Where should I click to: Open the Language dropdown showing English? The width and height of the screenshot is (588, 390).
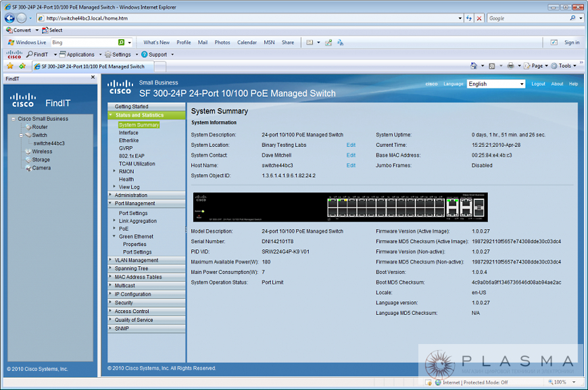[x=496, y=84]
